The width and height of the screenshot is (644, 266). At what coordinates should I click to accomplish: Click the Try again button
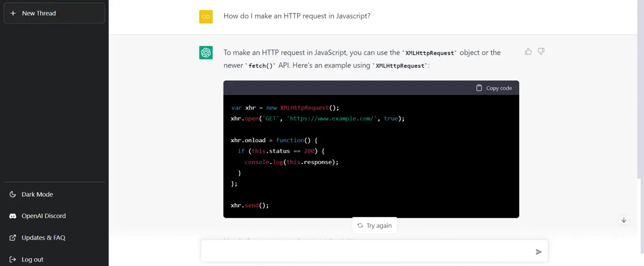pos(374,225)
